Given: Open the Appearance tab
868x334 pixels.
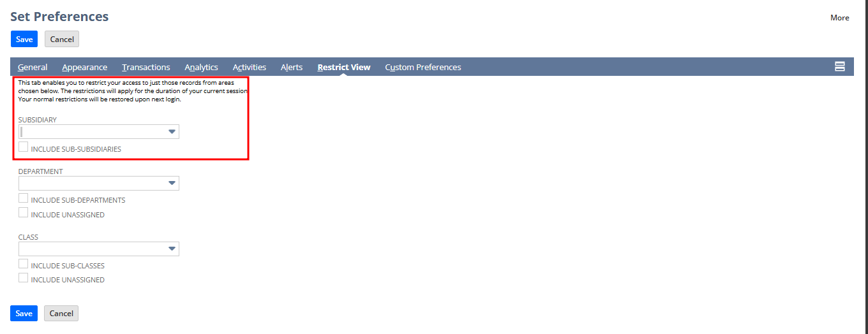Looking at the screenshot, I should click(x=85, y=68).
